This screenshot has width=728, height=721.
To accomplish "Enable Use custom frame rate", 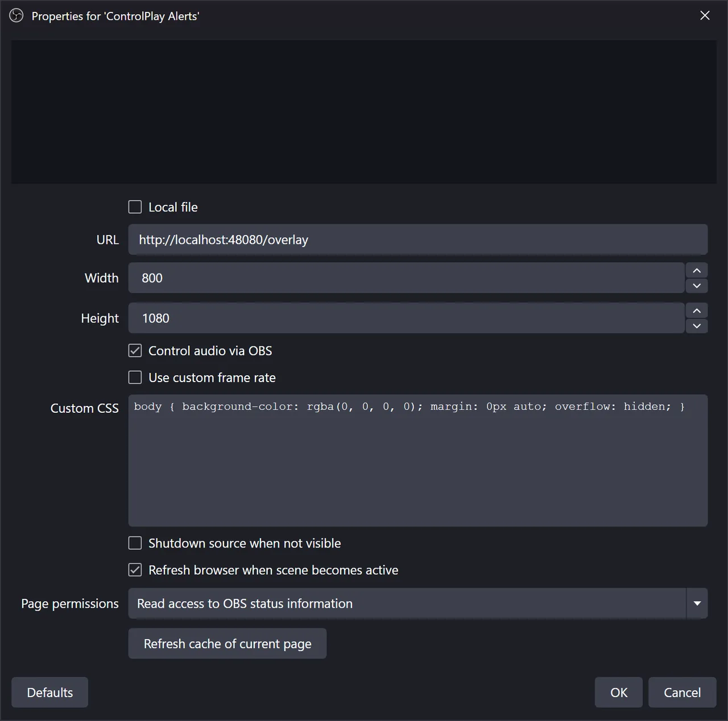I will coord(135,378).
